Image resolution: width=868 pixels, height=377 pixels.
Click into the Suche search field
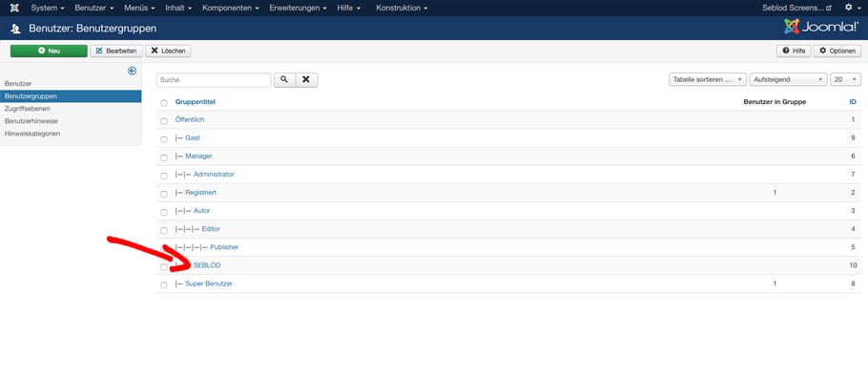[x=214, y=80]
